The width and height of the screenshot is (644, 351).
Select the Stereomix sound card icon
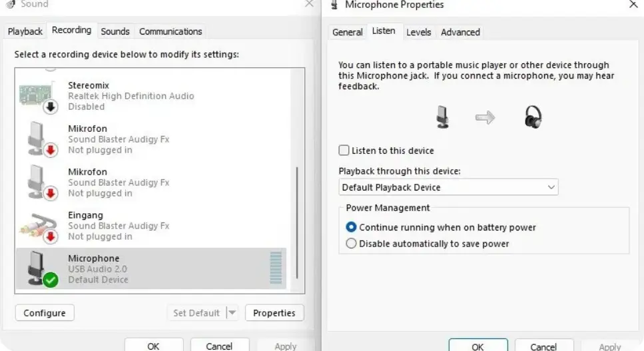[x=39, y=97]
